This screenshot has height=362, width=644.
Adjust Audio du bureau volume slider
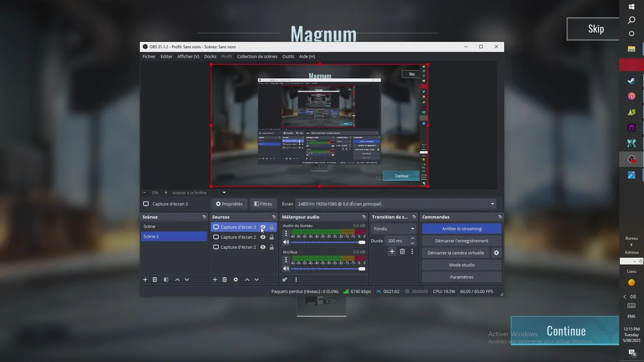[x=328, y=242]
